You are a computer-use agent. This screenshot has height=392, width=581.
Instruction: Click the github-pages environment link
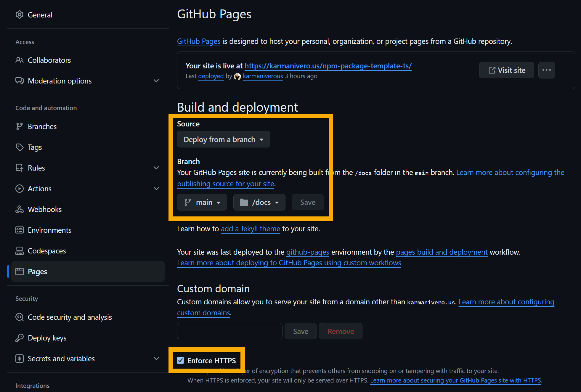[x=308, y=252]
